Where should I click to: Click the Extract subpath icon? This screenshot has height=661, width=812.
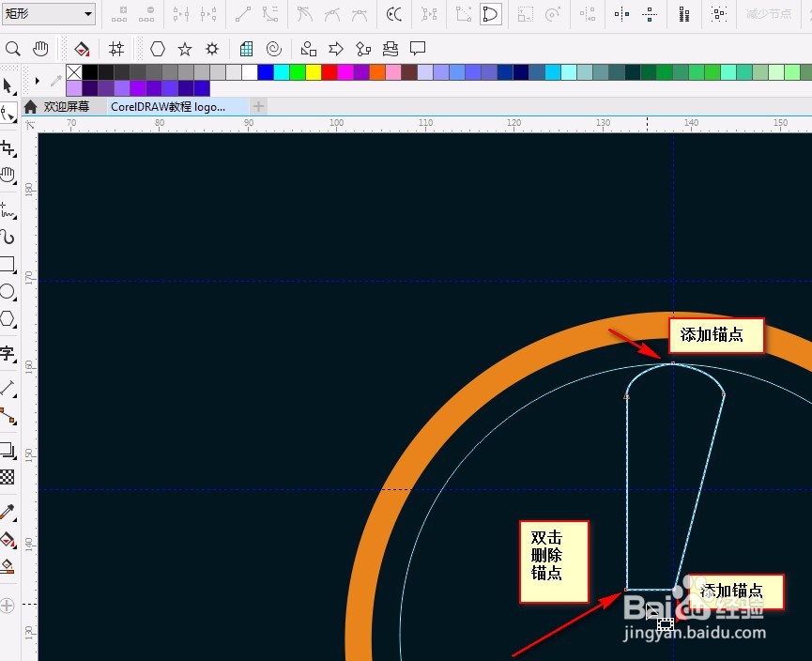[x=429, y=14]
